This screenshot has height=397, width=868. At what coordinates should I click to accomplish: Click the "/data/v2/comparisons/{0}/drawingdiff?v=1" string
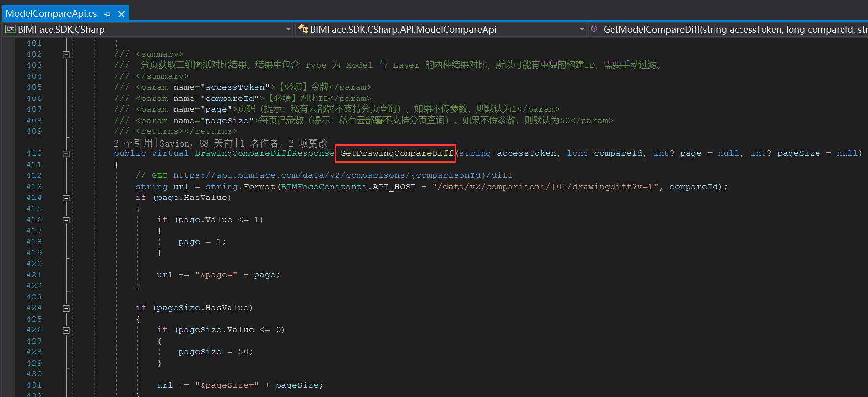(545, 187)
